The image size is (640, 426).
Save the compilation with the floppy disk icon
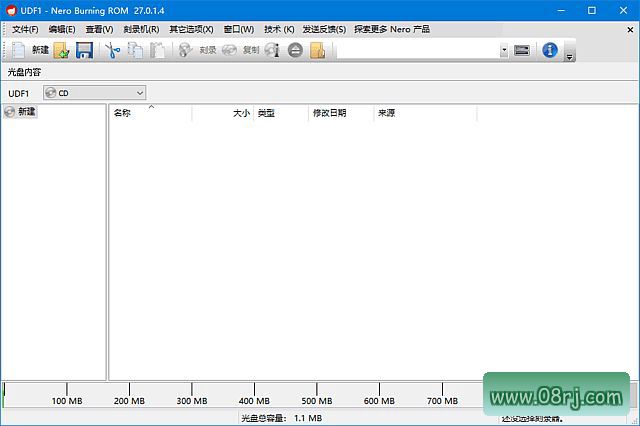[x=84, y=50]
